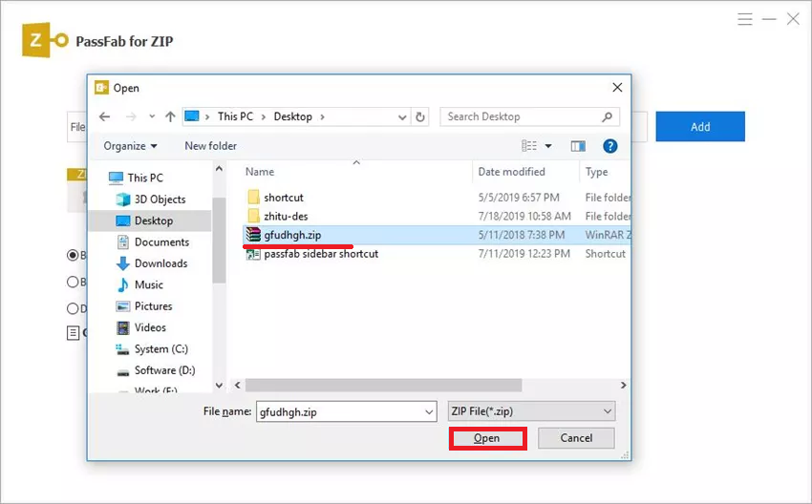The height and width of the screenshot is (504, 812).
Task: Select the gfudhgh.zip file
Action: click(293, 234)
